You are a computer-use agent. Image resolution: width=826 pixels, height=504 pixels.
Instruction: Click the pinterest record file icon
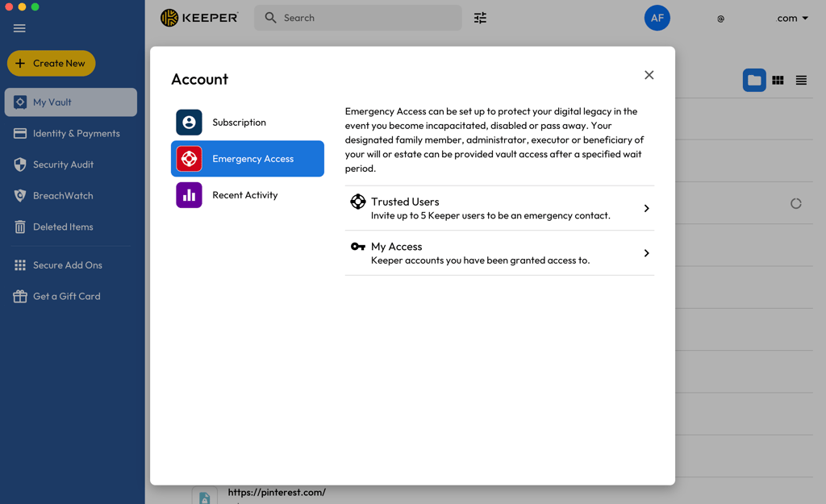(x=204, y=497)
